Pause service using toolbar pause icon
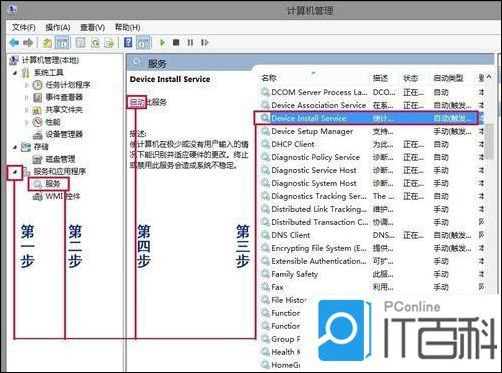Viewport: 502px width, 373px height. (x=190, y=43)
